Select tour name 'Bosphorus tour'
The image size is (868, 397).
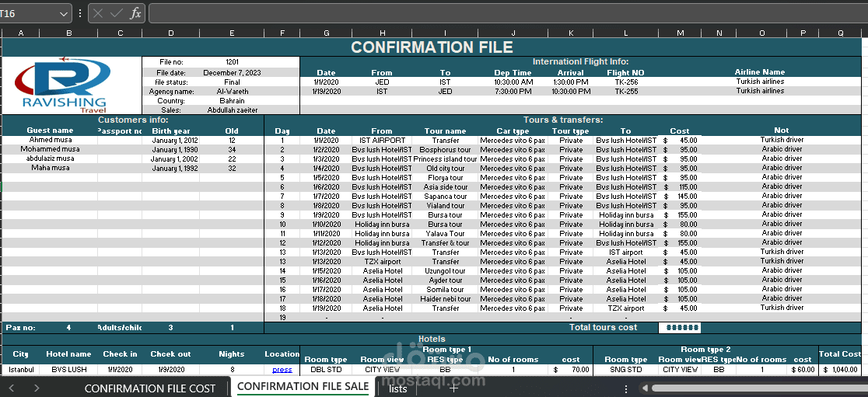click(x=445, y=149)
